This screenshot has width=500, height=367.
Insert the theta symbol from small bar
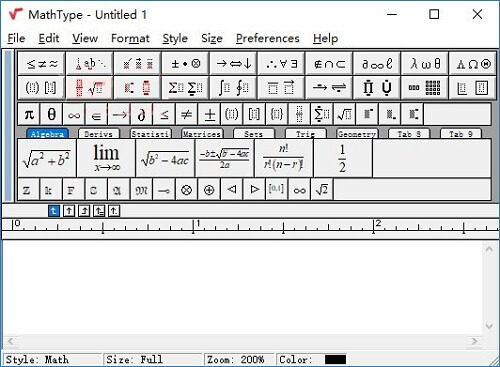(x=51, y=114)
